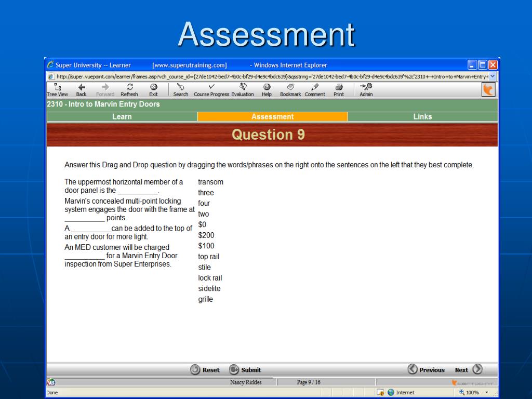Click the orange CertPoint logo icon
Screen dimensions: 532x399
pyautogui.click(x=488, y=89)
